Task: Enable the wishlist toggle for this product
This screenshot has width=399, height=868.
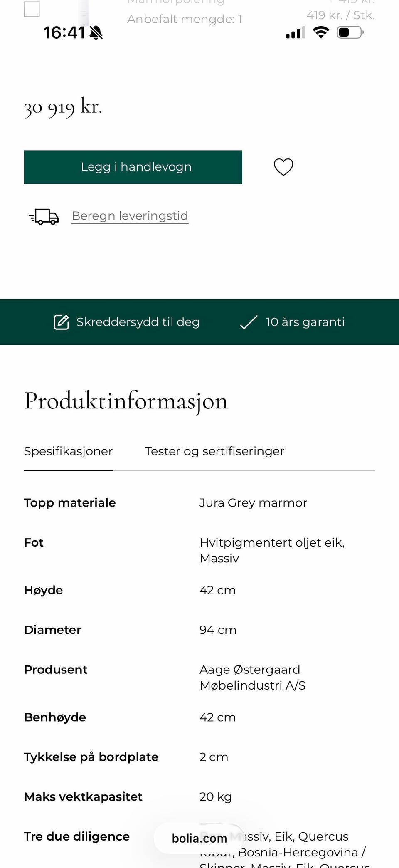Action: coord(283,167)
